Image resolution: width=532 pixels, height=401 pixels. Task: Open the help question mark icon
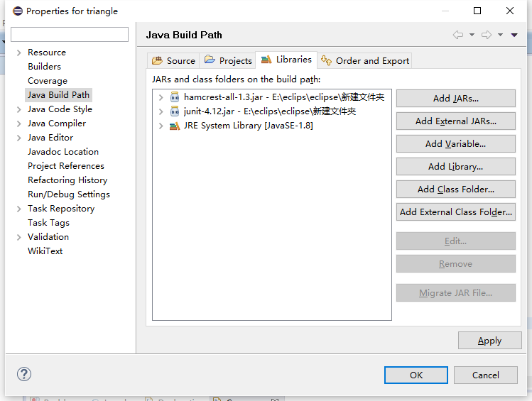(x=24, y=374)
